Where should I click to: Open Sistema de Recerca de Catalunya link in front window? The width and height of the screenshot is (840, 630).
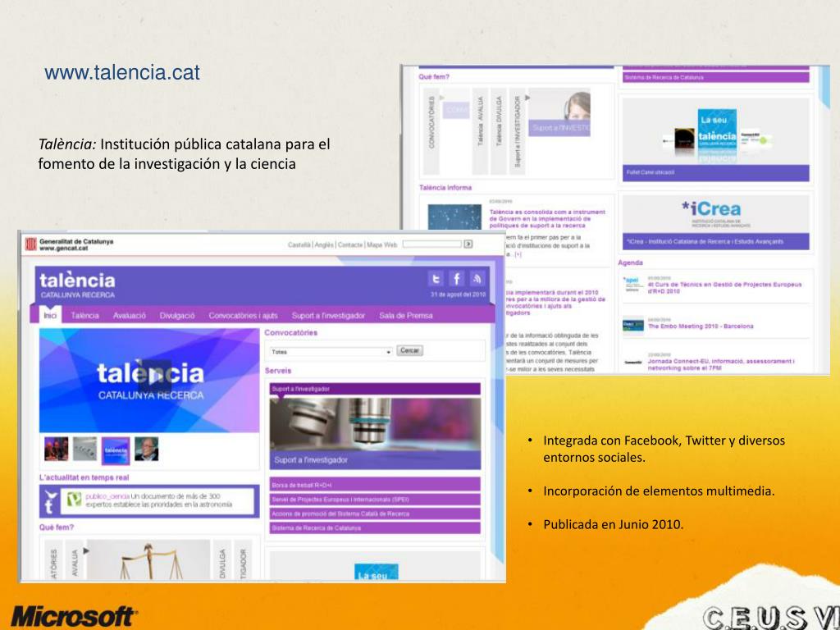(x=375, y=528)
